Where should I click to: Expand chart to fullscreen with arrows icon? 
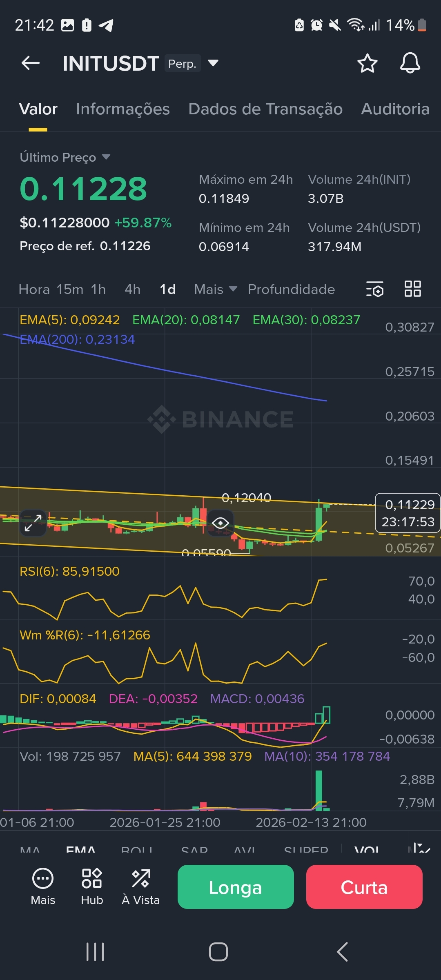[x=33, y=523]
